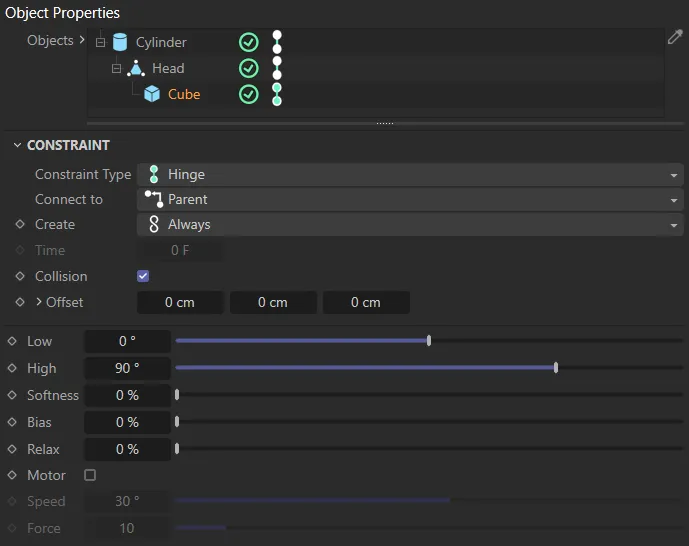Enable the Motor checkbox

[90, 475]
